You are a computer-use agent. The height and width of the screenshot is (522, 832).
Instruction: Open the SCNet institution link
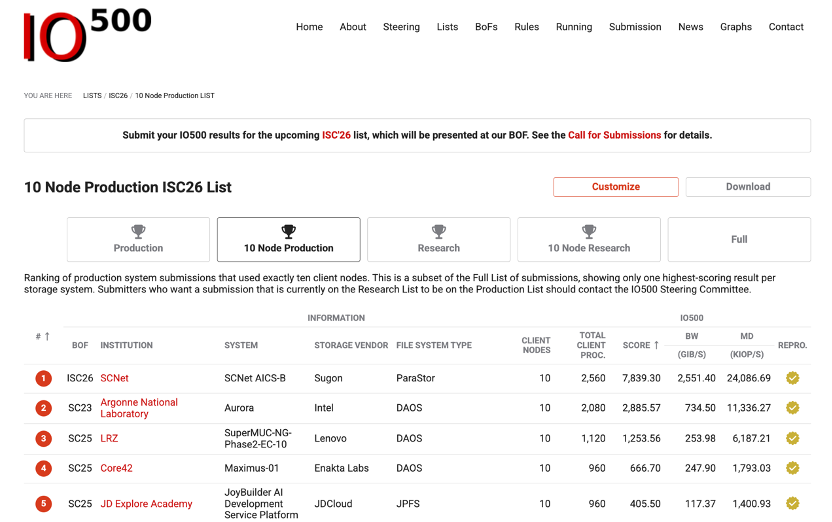pos(115,378)
